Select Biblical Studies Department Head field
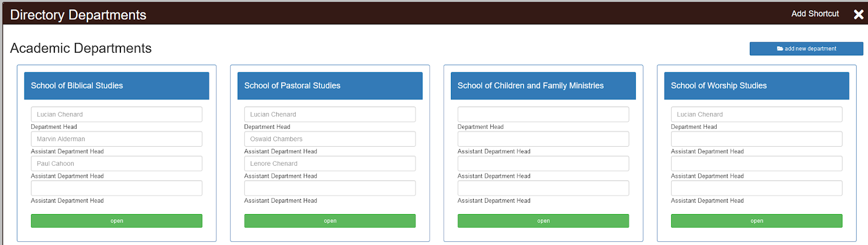Viewport: 868px width, 245px height. [x=117, y=114]
